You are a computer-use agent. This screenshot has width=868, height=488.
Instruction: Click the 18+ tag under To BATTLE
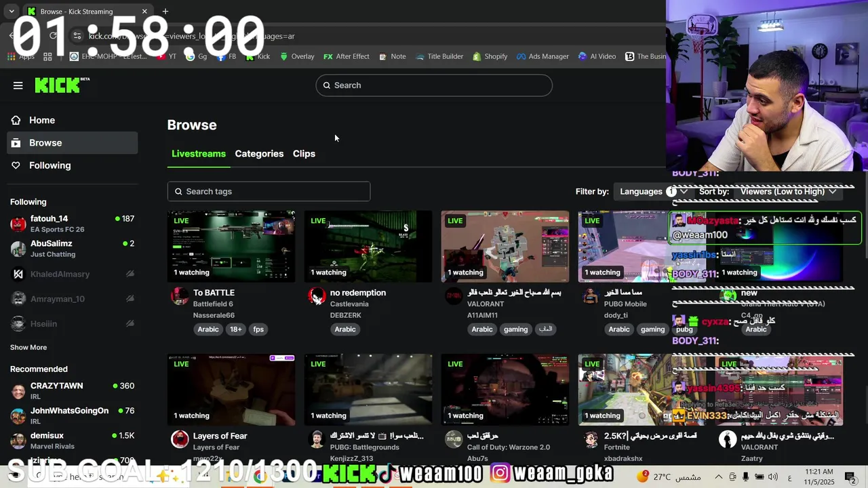point(235,329)
